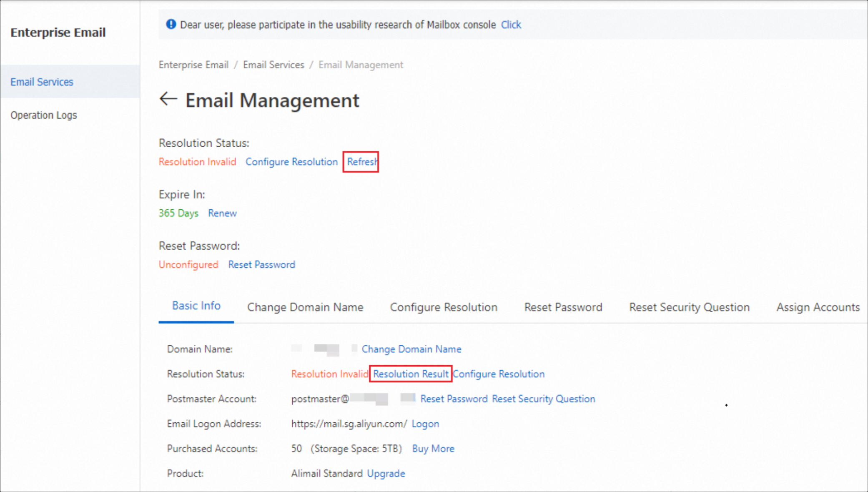Click the 'Reset Password:' section label
The image size is (868, 492).
click(x=199, y=246)
